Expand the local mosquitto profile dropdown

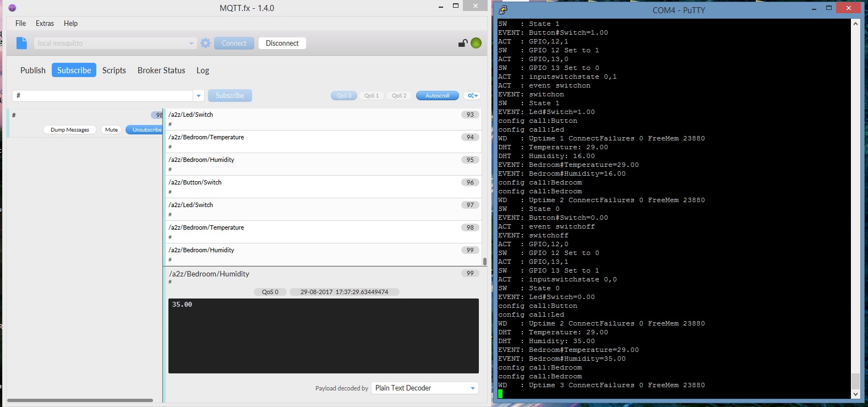click(x=191, y=43)
